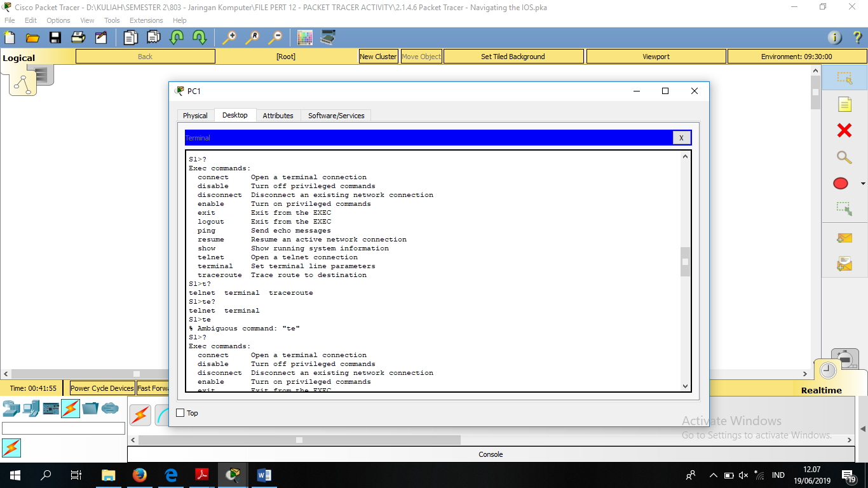Open the Activity Wizard icon
Image resolution: width=868 pixels, height=488 pixels.
point(101,37)
